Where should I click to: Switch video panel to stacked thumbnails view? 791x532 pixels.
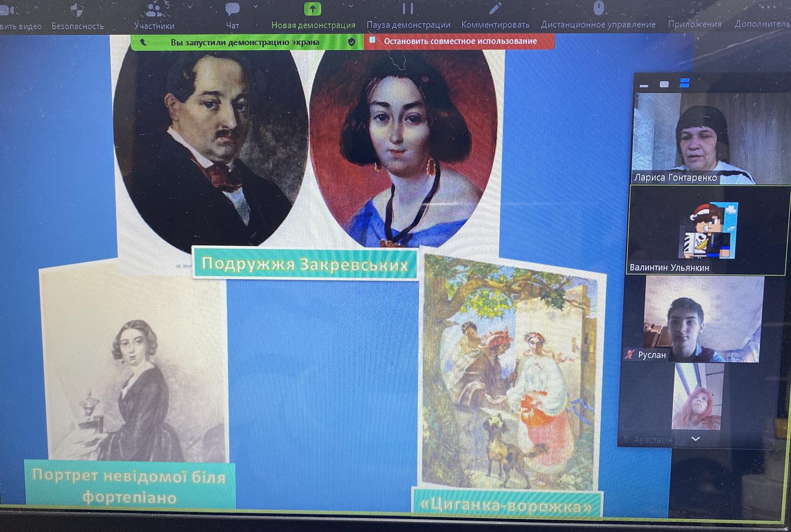685,84
